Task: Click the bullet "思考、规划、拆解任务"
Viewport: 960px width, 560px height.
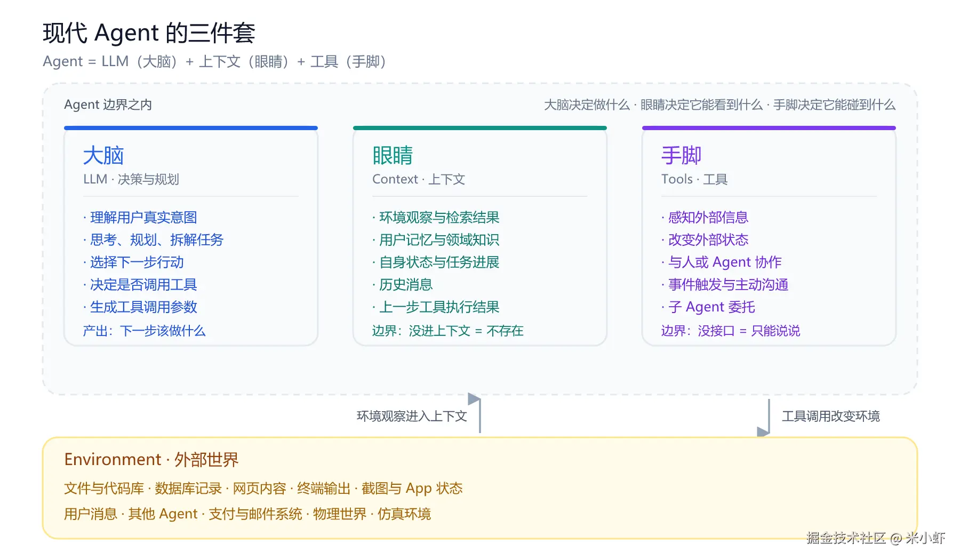Action: (153, 240)
